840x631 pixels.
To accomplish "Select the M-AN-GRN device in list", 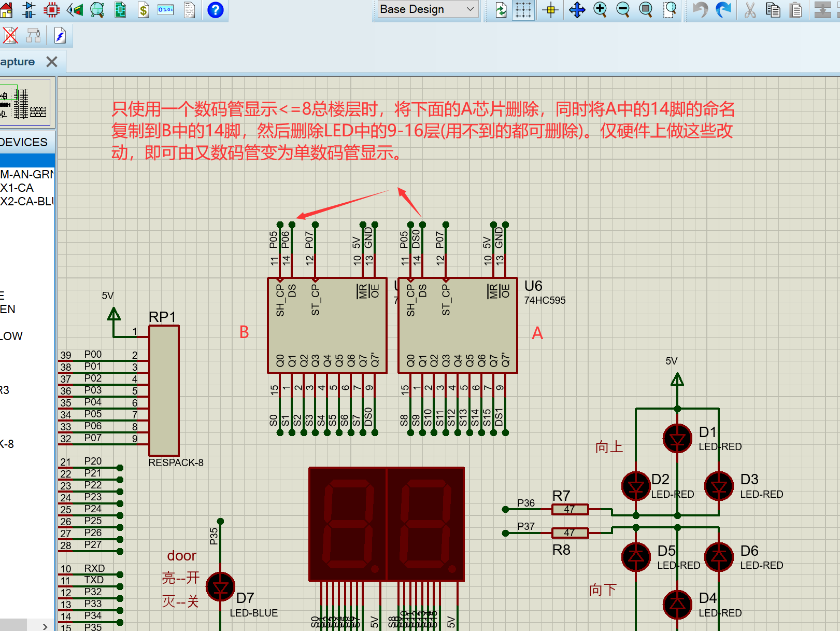I will (x=27, y=174).
